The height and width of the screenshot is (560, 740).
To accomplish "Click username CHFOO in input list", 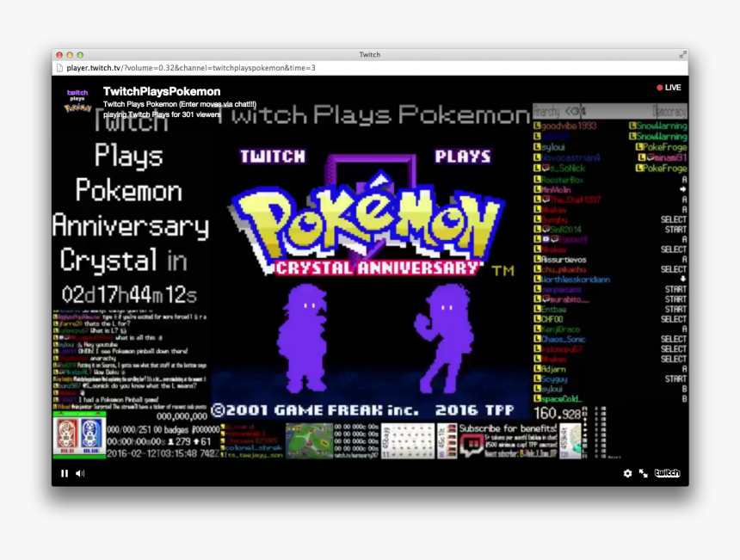I will click(552, 319).
